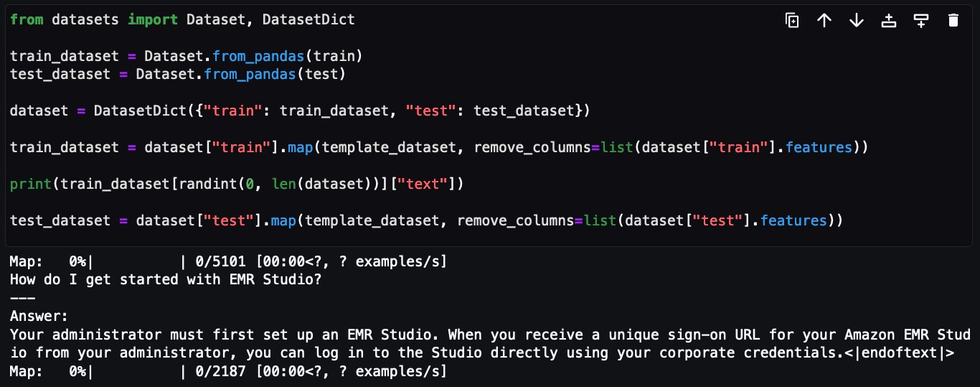Viewport: 980px width, 387px height.
Task: Insert a new cell above this one
Action: click(889, 21)
